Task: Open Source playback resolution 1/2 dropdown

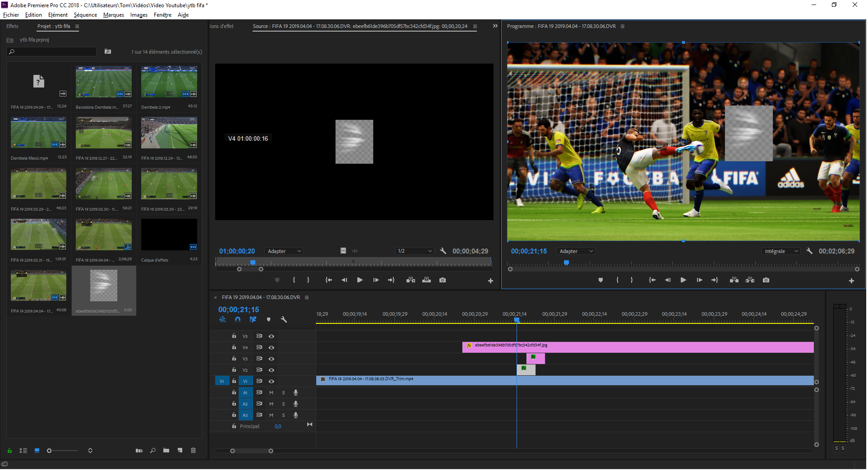Action: (415, 251)
